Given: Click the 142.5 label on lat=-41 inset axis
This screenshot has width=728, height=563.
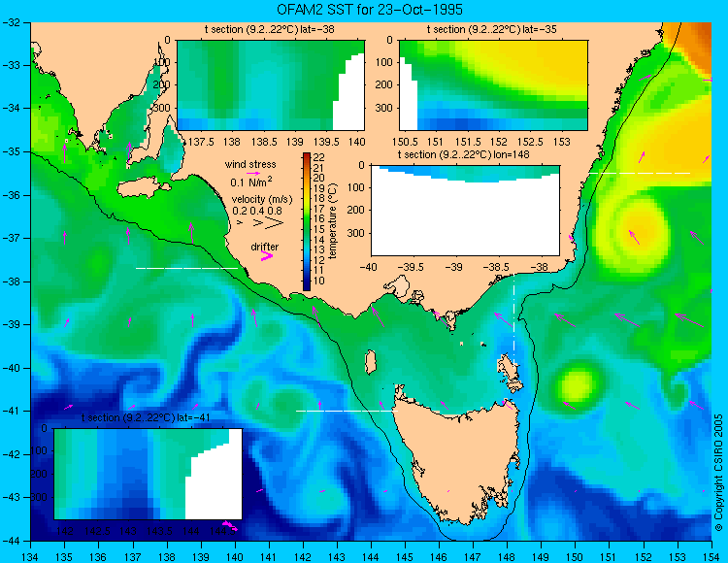Looking at the screenshot, I should tap(97, 531).
